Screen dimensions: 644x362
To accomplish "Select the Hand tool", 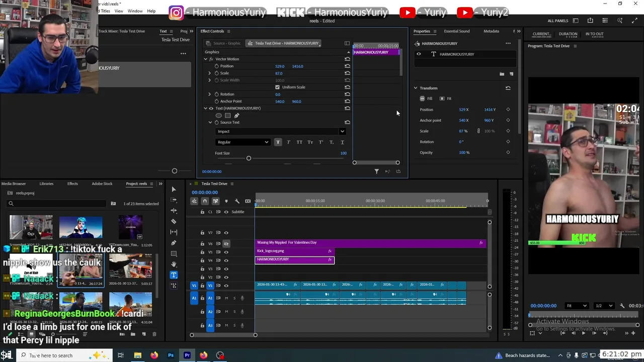I will (x=174, y=264).
